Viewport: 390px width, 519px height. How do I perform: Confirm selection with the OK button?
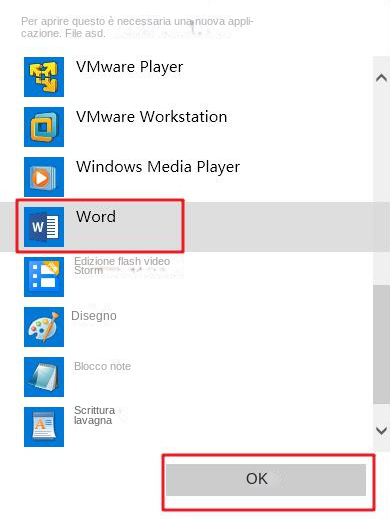point(266,480)
